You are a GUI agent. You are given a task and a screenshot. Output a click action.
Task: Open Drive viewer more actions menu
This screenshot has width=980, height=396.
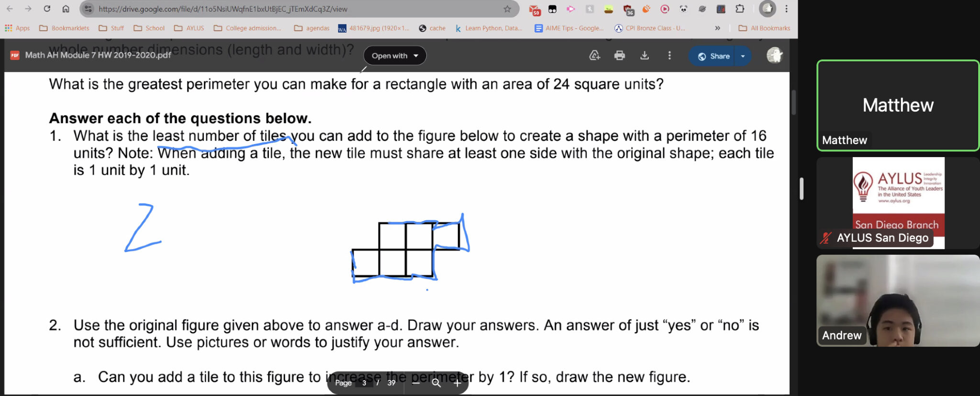pyautogui.click(x=669, y=56)
